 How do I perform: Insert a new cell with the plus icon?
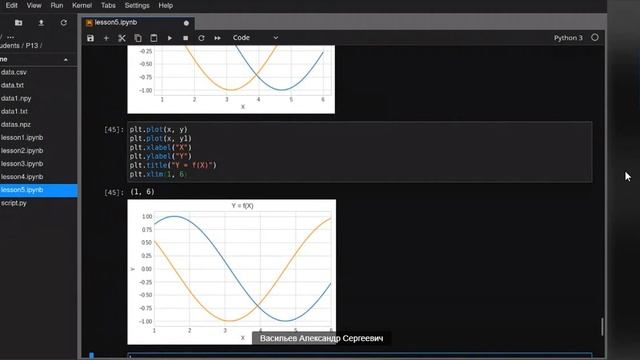(106, 38)
